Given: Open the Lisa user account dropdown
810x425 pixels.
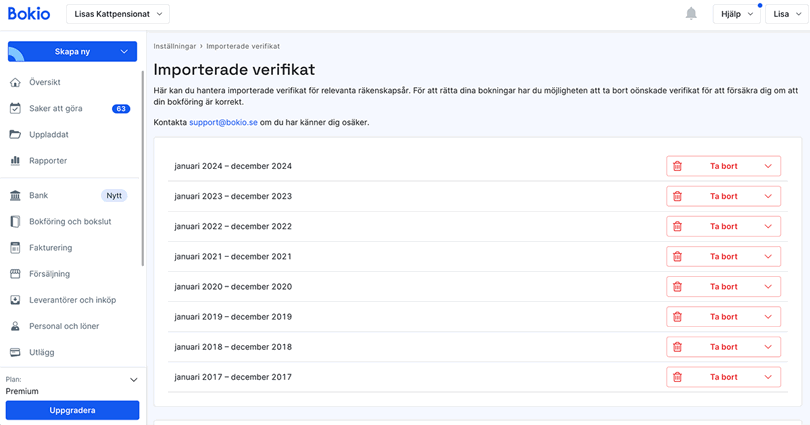Looking at the screenshot, I should coord(786,14).
